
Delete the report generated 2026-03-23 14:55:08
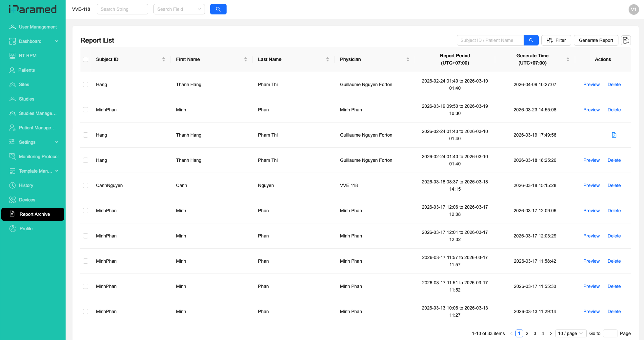[614, 110]
